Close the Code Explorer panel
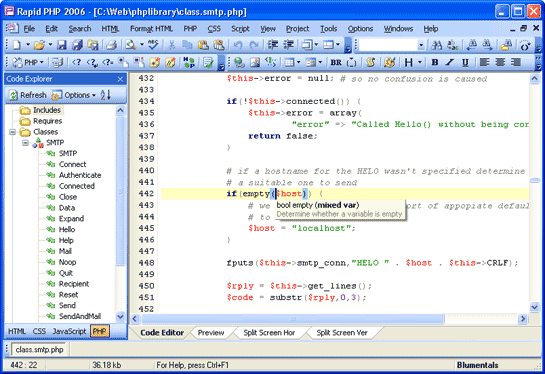 (120, 79)
